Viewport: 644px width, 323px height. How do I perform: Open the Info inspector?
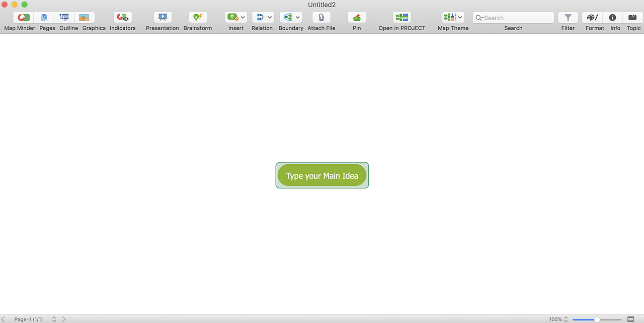[612, 18]
